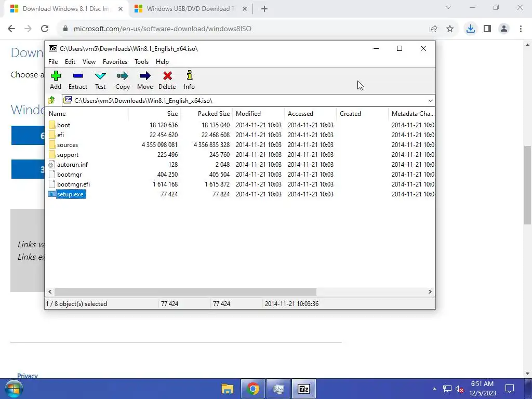Click the 7-Zip taskbar icon
This screenshot has width=532, height=399.
point(303,389)
